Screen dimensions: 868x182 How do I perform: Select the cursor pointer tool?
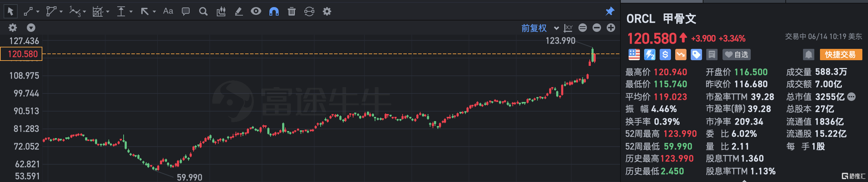pyautogui.click(x=11, y=12)
